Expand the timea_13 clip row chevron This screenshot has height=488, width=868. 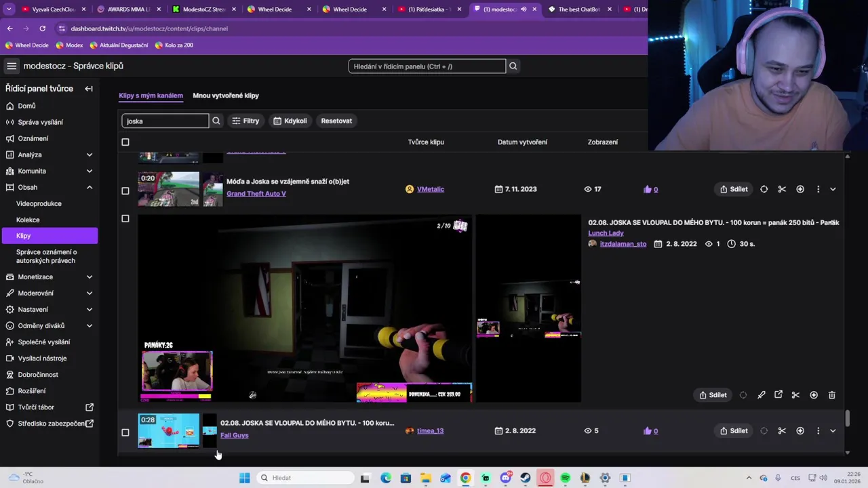[833, 430]
